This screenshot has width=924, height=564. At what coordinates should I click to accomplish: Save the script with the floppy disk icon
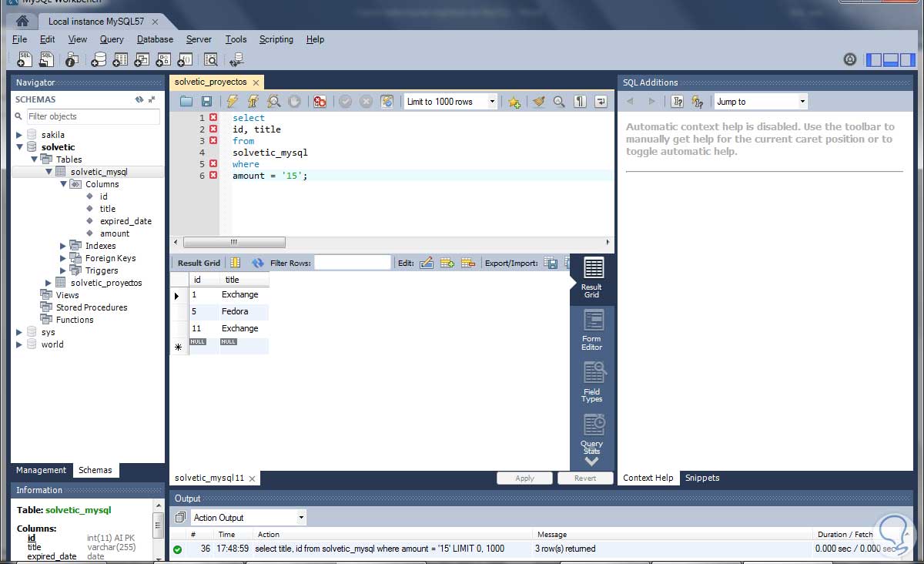pyautogui.click(x=206, y=102)
